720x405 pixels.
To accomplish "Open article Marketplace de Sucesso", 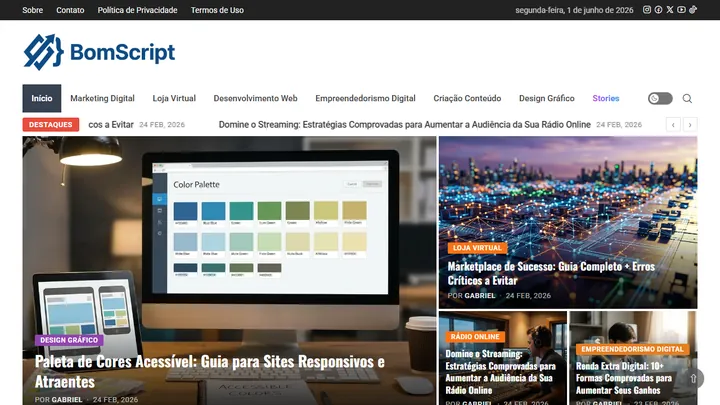I will pyautogui.click(x=551, y=273).
